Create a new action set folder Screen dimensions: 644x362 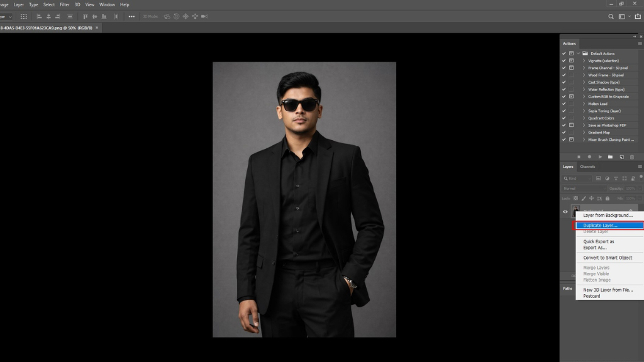pyautogui.click(x=610, y=156)
